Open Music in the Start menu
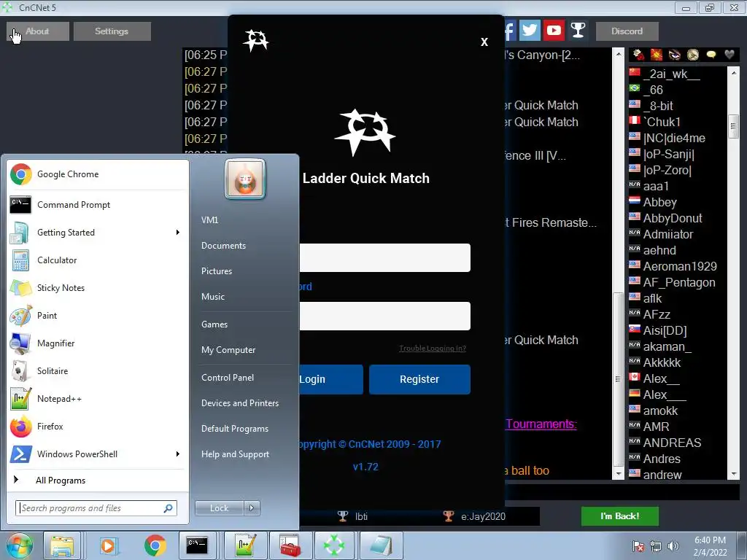Viewport: 747px width, 560px height. pyautogui.click(x=213, y=296)
